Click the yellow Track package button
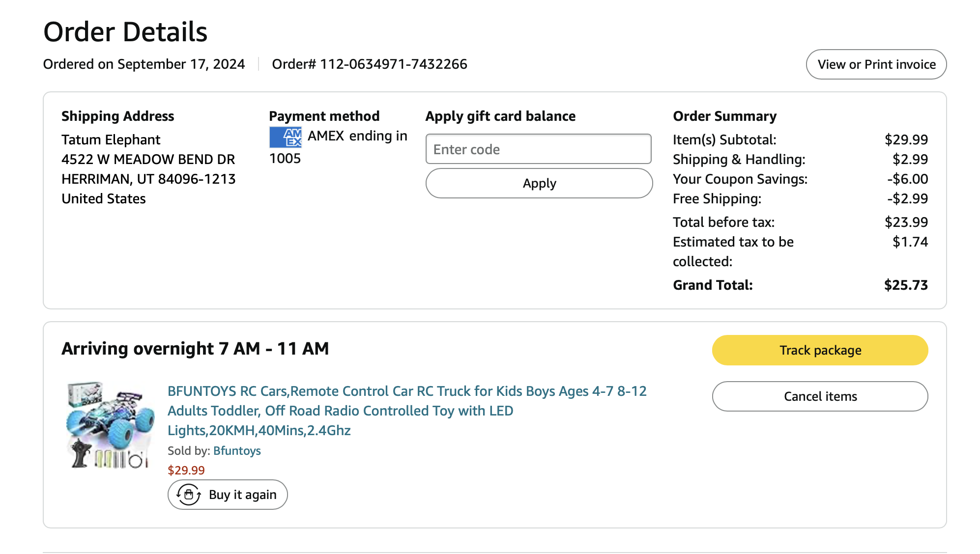Viewport: 980px width, 554px height. [819, 350]
